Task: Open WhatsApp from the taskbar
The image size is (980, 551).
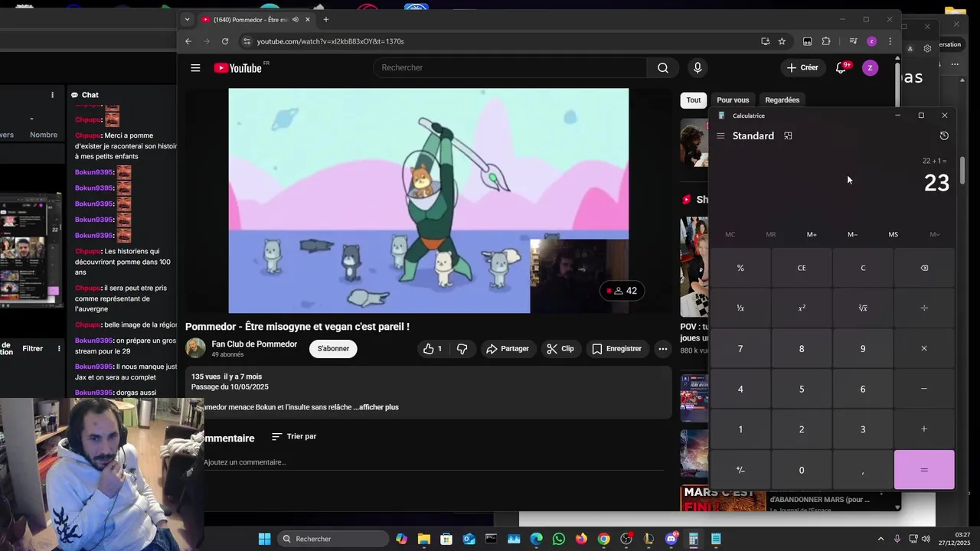Action: (x=559, y=540)
